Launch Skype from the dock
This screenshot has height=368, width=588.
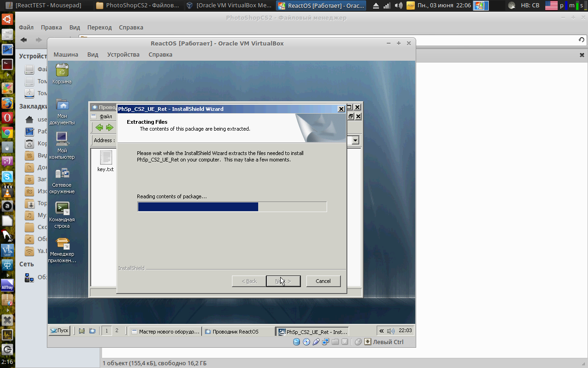(7, 177)
